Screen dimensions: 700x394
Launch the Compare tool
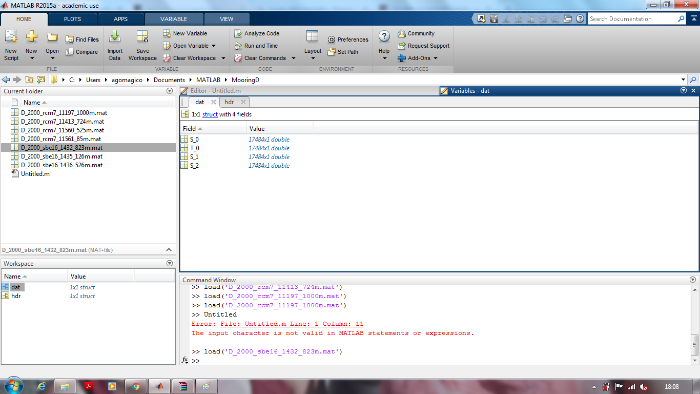pos(82,52)
